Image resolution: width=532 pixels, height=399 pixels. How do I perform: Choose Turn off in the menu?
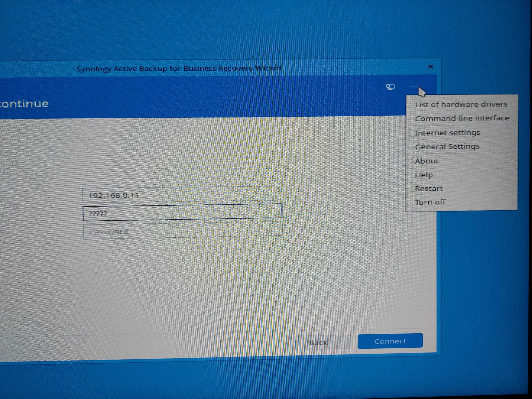(430, 202)
